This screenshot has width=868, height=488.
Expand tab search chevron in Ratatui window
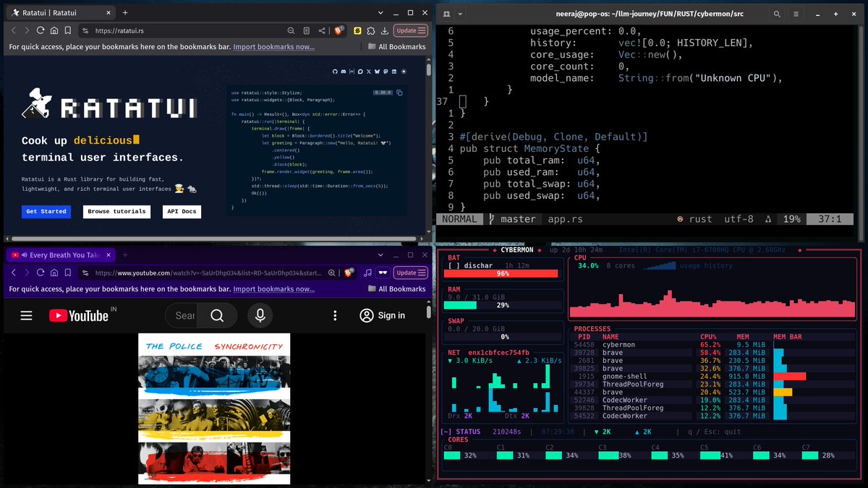380,12
